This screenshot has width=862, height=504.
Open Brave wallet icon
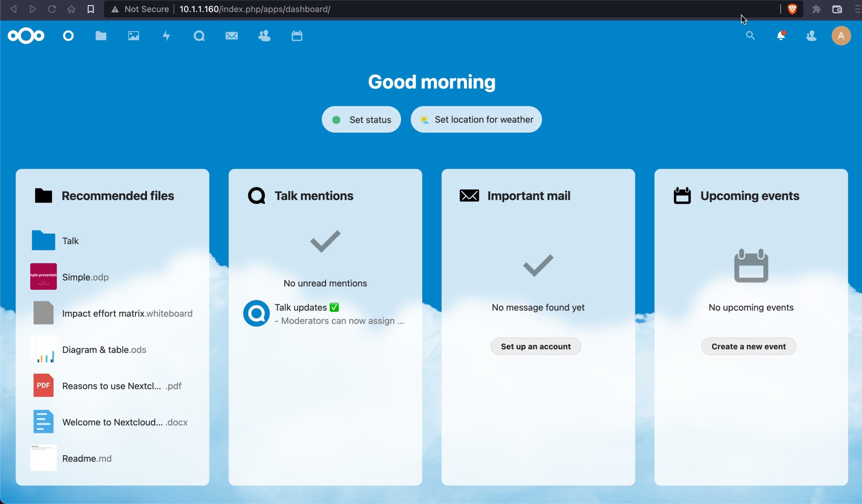837,9
